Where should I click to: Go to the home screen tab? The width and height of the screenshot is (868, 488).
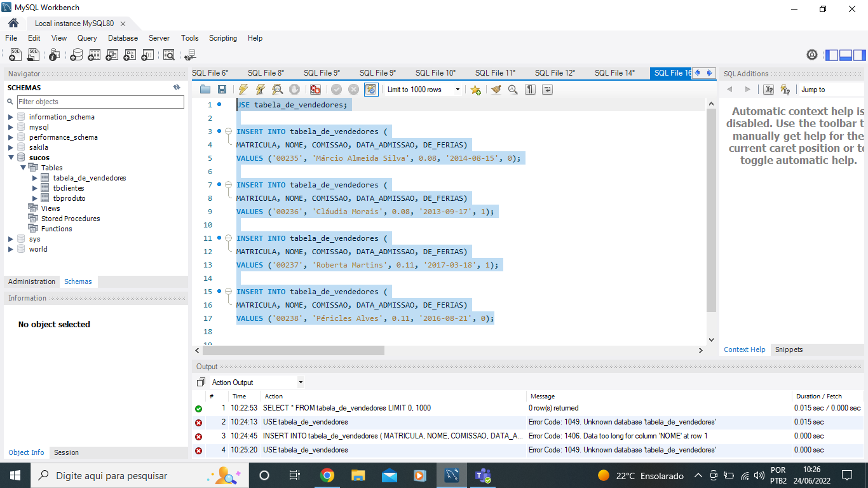(13, 23)
